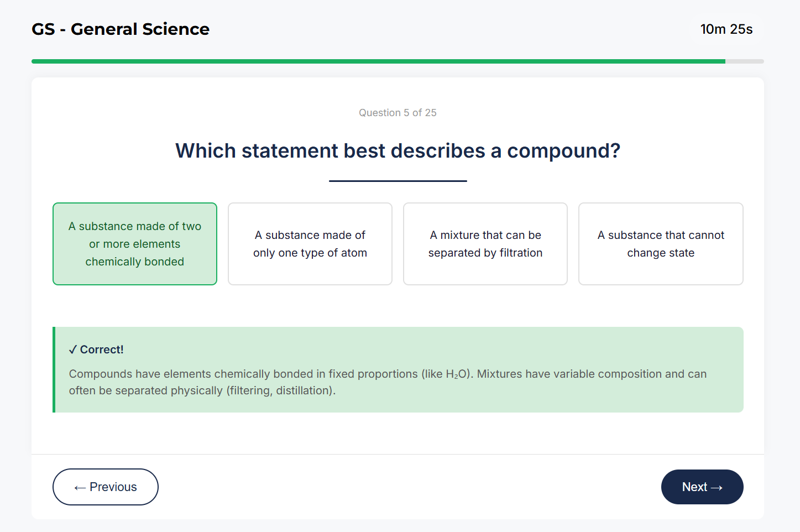
Task: Click the right arrow inside the Next button
Action: click(x=718, y=487)
